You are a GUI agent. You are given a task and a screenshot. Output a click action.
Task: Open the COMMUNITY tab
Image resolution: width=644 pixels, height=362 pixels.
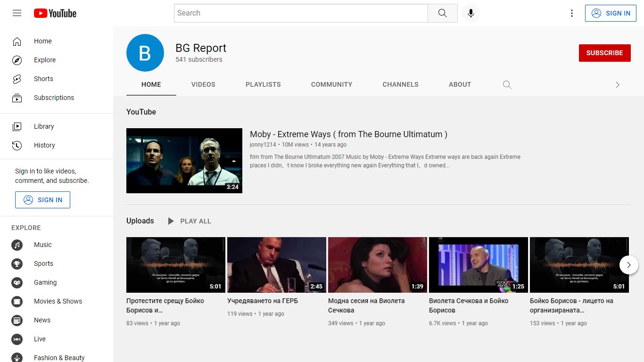click(331, 84)
